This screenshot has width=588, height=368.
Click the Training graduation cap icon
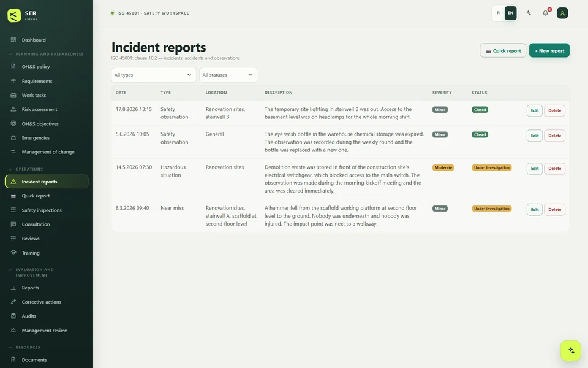point(13,252)
